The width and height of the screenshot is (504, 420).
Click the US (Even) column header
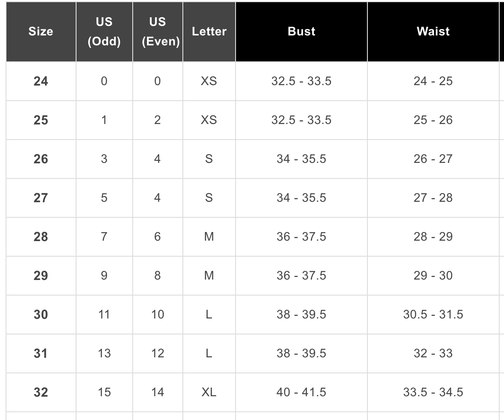click(157, 32)
